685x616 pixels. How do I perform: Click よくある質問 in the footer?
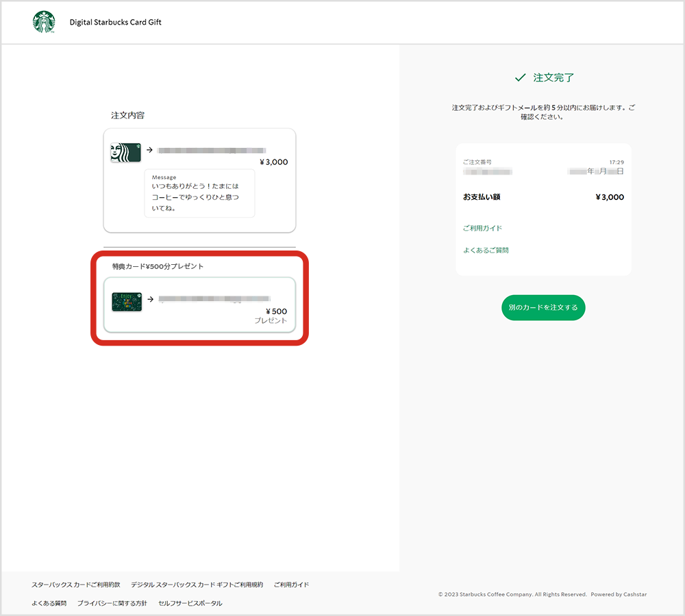click(49, 604)
